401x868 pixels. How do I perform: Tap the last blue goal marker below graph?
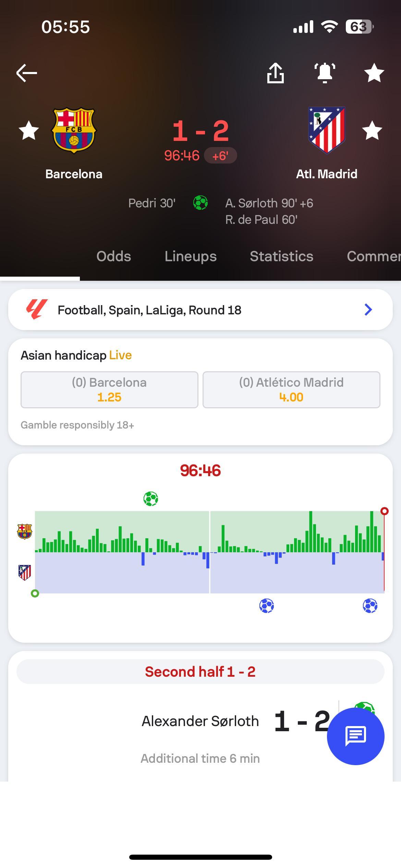pos(370,606)
